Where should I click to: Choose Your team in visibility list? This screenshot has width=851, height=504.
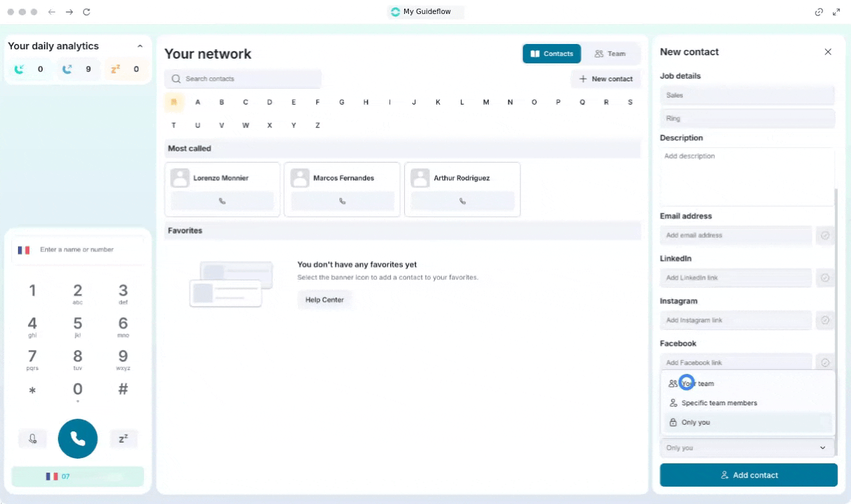click(698, 384)
